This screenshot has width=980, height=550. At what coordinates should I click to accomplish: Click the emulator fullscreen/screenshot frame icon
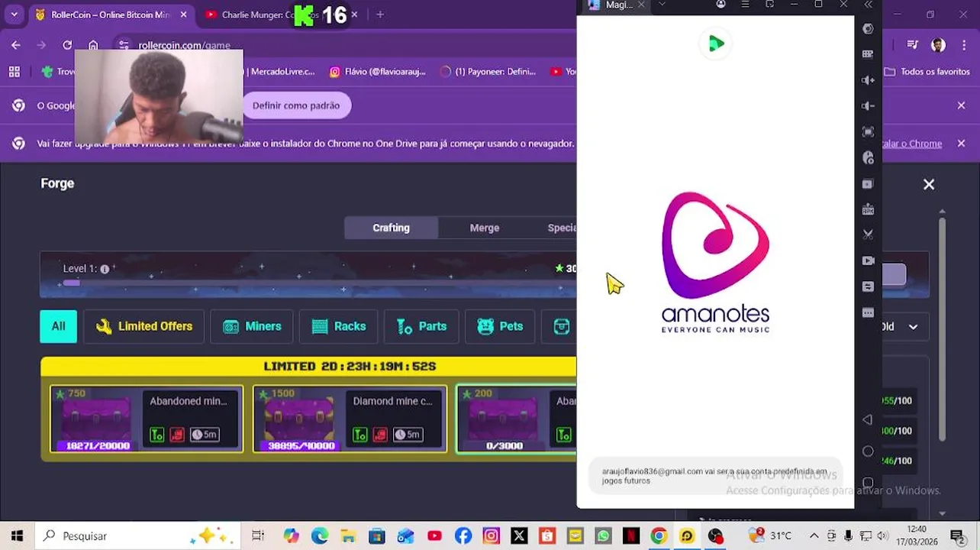[868, 132]
